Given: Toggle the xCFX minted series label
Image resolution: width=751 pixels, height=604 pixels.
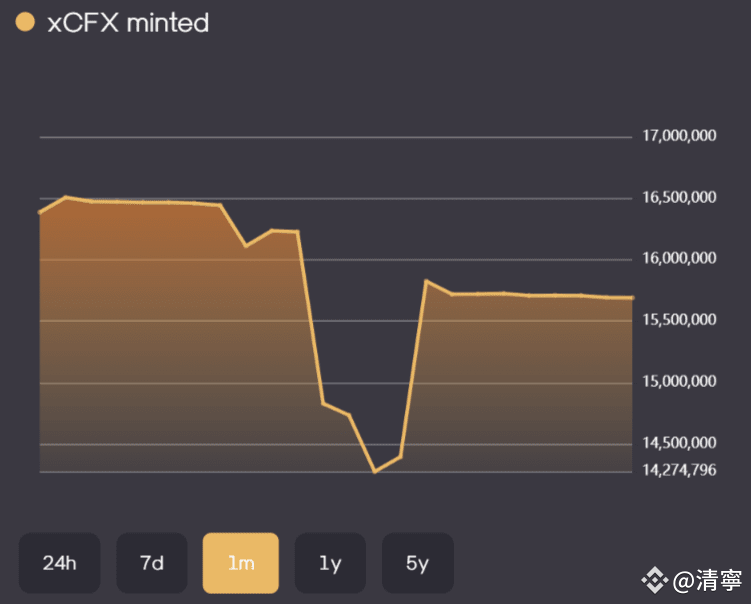Looking at the screenshot, I should tap(128, 23).
